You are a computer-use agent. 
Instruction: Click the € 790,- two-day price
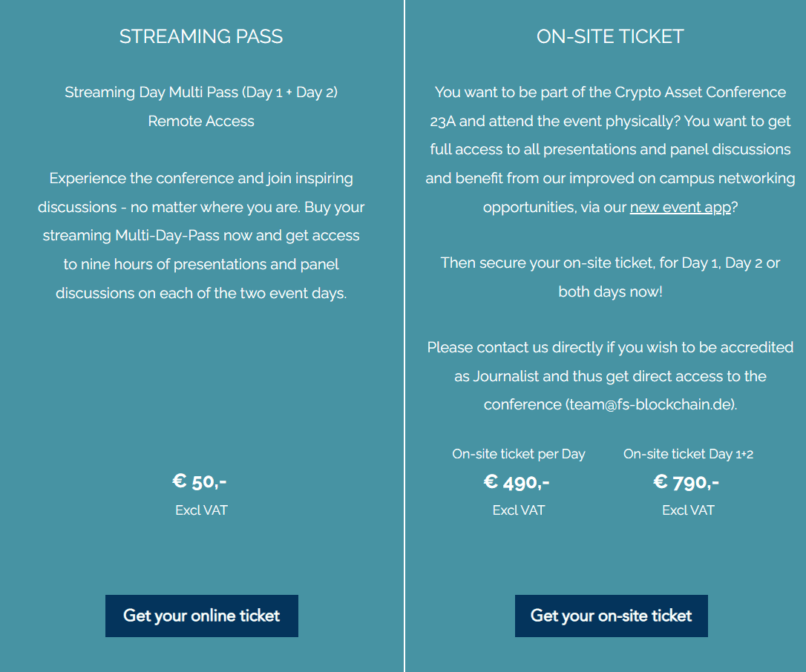point(687,482)
